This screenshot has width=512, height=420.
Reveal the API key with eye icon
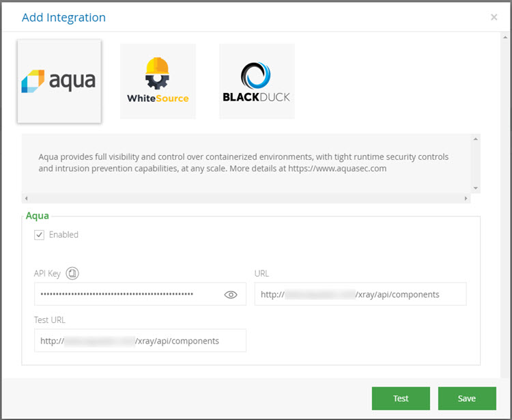click(x=231, y=294)
